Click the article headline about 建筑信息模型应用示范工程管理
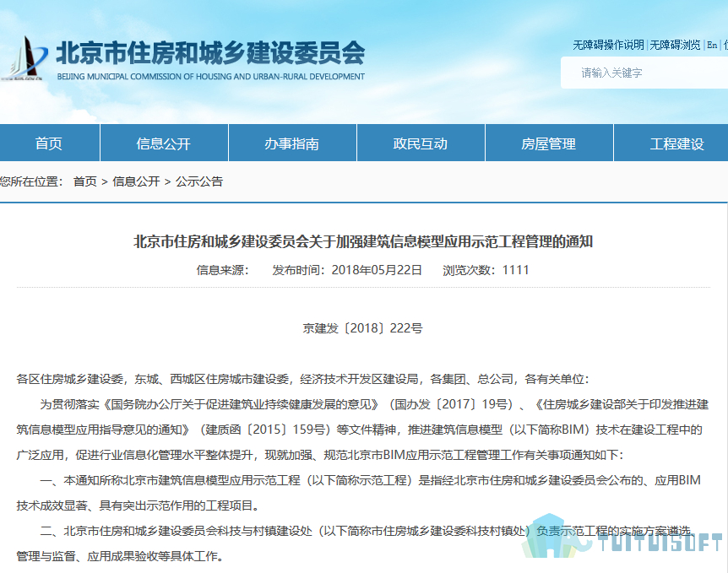 tap(363, 241)
